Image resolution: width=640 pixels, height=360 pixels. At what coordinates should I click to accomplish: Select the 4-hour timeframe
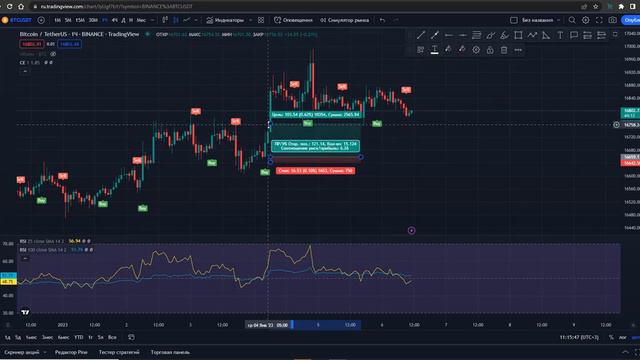[x=115, y=20]
